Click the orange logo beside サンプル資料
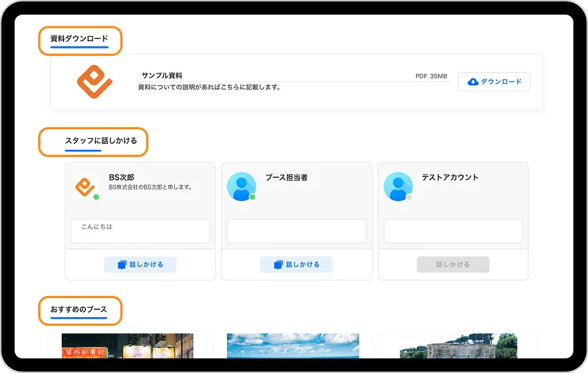 pyautogui.click(x=94, y=82)
